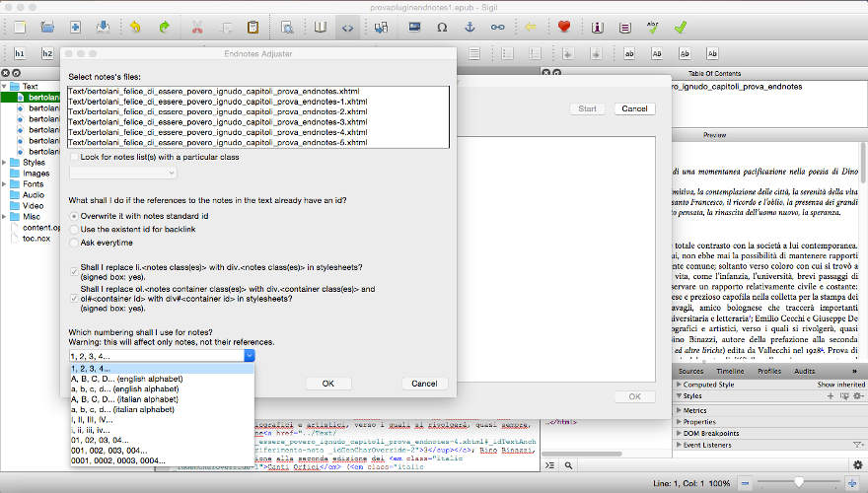
Task: Click Cancel in Endnotes Adjuster dialog
Action: (x=424, y=384)
